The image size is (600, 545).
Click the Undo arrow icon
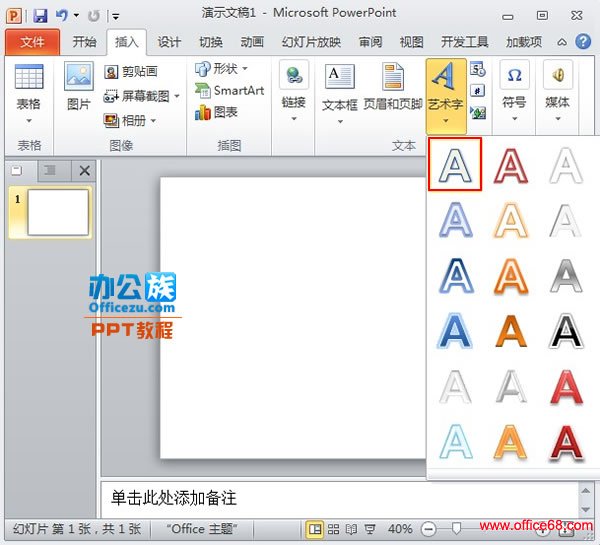(x=62, y=16)
